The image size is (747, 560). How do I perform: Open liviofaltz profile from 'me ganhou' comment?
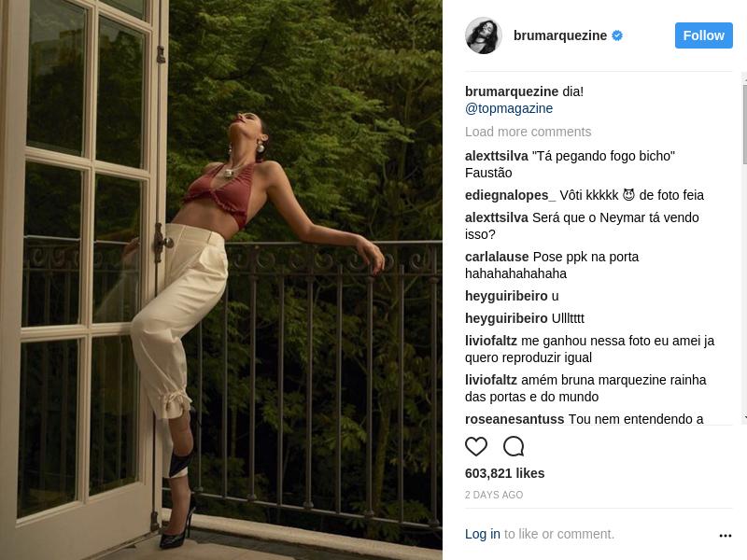(491, 341)
